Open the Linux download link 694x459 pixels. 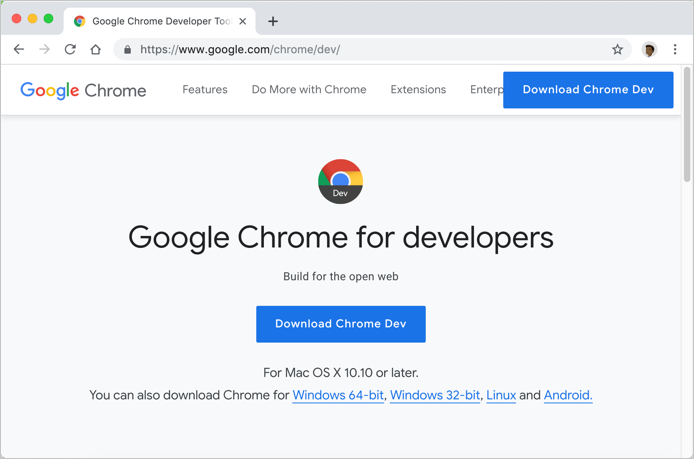pos(501,395)
